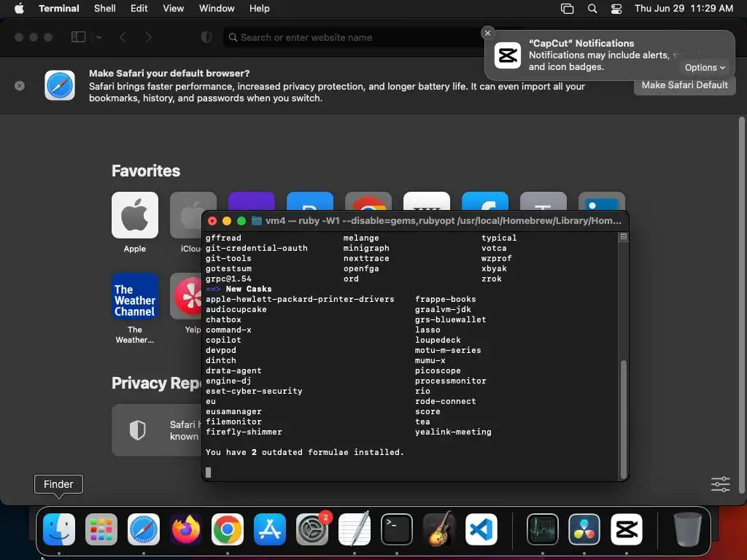
Task: Open Finder from the dock
Action: coord(59,529)
